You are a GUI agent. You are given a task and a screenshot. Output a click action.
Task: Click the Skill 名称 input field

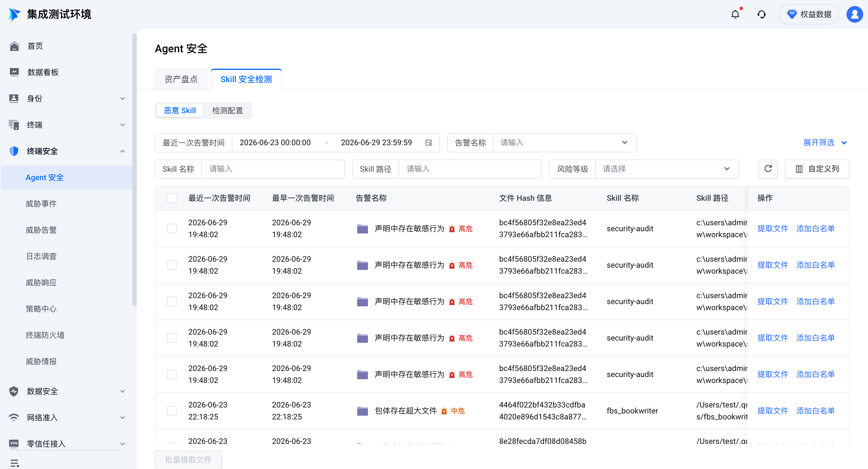[273, 169]
